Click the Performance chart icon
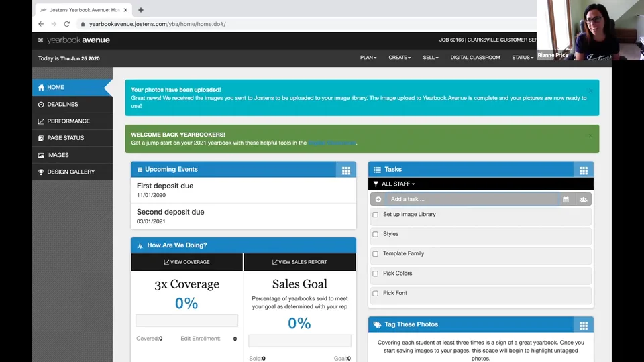 [41, 121]
